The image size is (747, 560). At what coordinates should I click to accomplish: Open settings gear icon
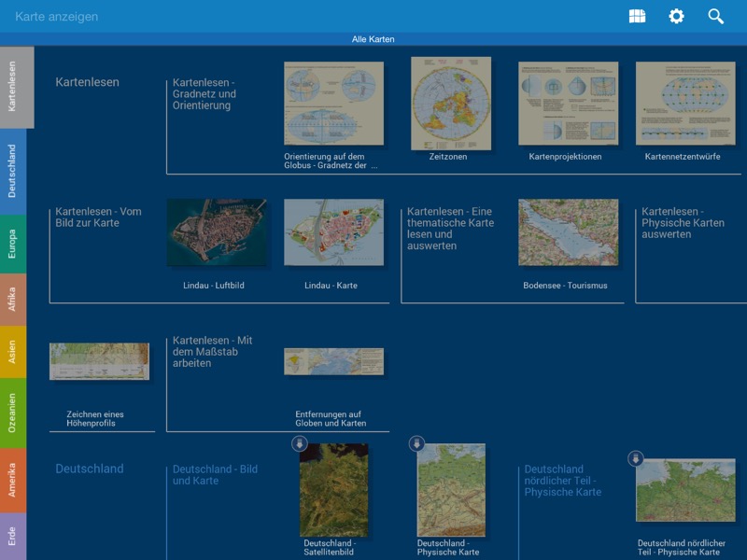coord(676,16)
